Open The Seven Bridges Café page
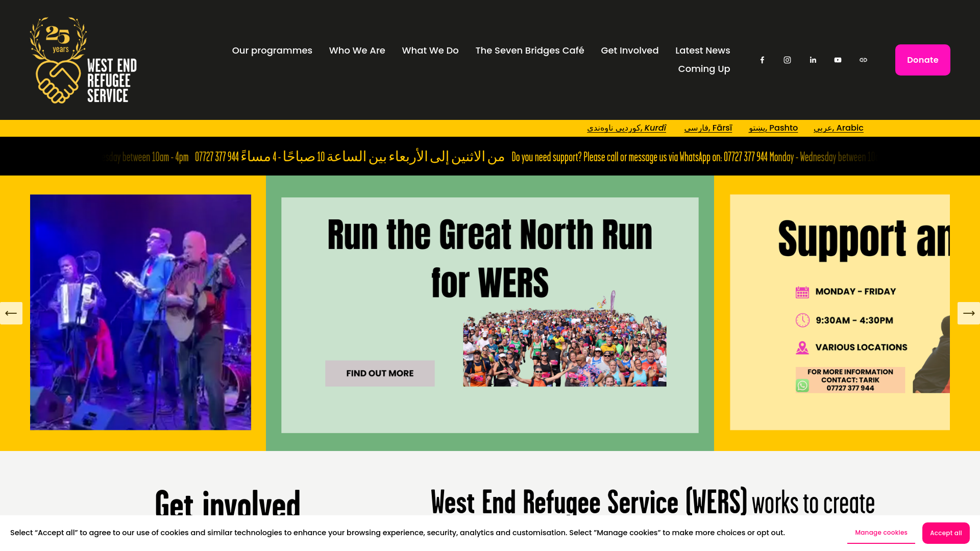This screenshot has width=980, height=551. pyautogui.click(x=530, y=51)
